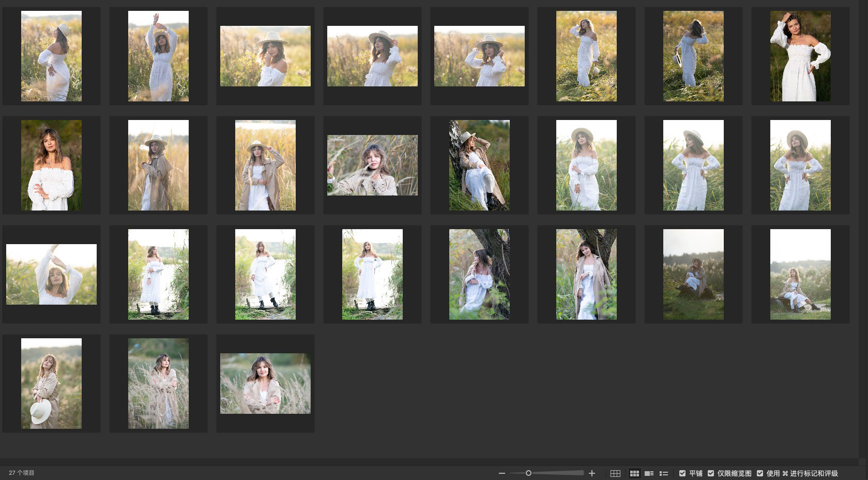Switch to details view icon
868x480 pixels.
(x=649, y=473)
